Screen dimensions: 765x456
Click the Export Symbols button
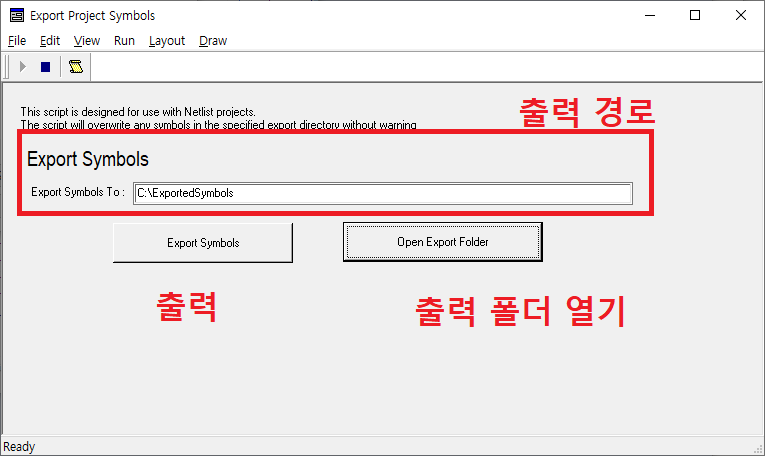point(203,243)
